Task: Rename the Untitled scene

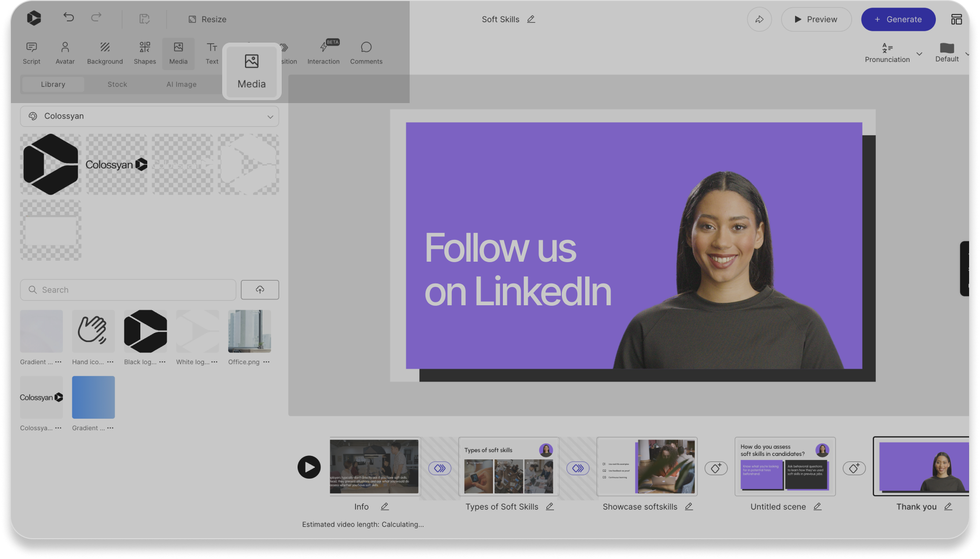Action: [x=818, y=506]
